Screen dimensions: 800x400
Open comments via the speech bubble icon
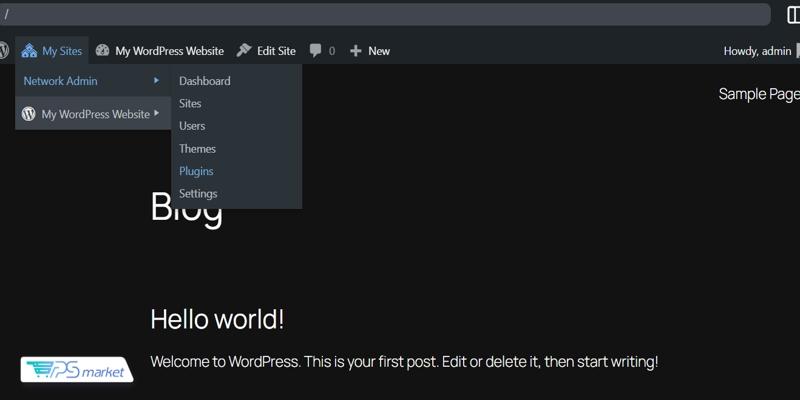(x=316, y=51)
